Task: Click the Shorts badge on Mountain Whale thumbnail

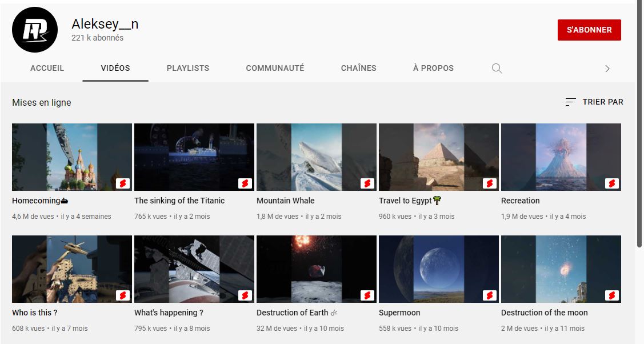Action: (367, 183)
